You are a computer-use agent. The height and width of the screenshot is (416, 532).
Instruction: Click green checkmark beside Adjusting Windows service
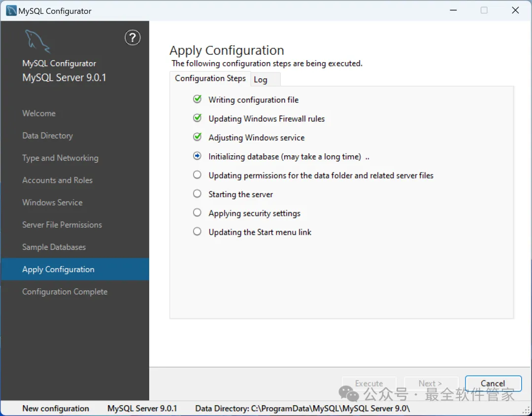coord(197,137)
